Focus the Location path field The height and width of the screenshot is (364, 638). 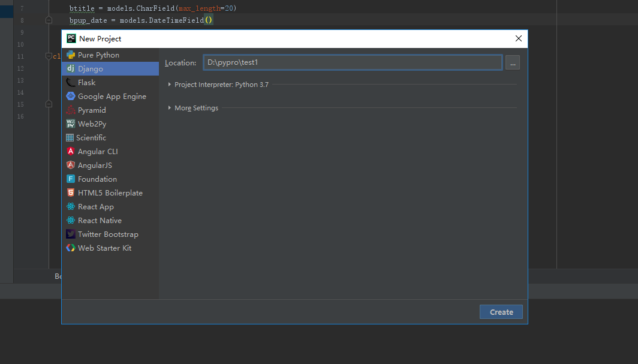[353, 62]
